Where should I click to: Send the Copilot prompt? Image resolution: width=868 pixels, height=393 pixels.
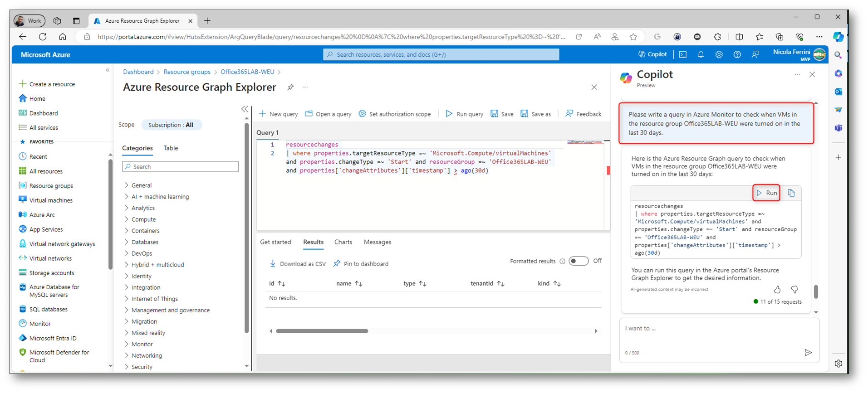808,353
